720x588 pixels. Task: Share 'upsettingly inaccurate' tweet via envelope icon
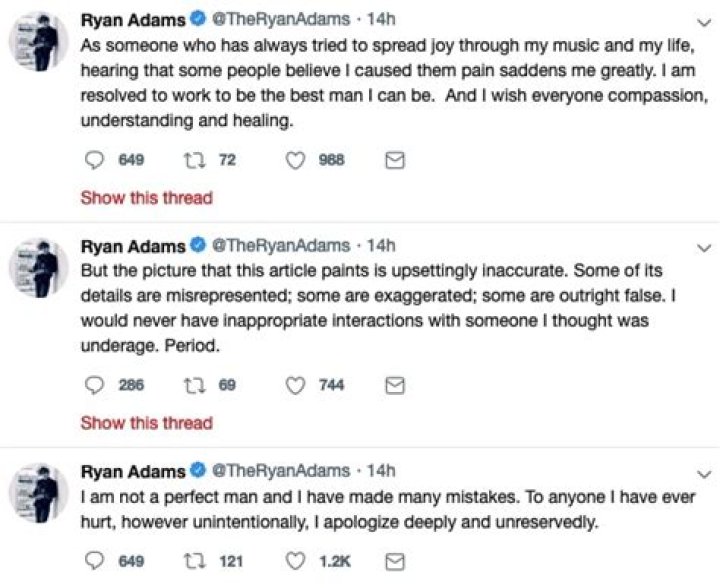click(394, 385)
